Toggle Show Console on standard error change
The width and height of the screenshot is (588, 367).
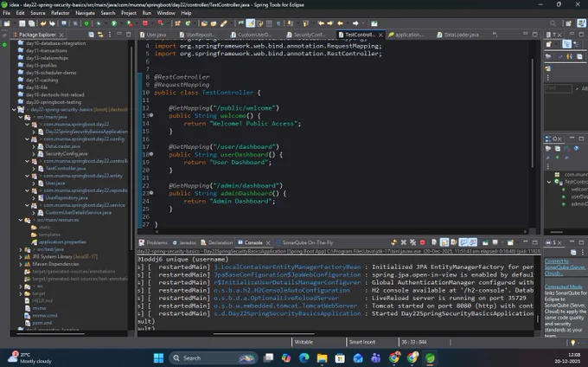coord(473,242)
